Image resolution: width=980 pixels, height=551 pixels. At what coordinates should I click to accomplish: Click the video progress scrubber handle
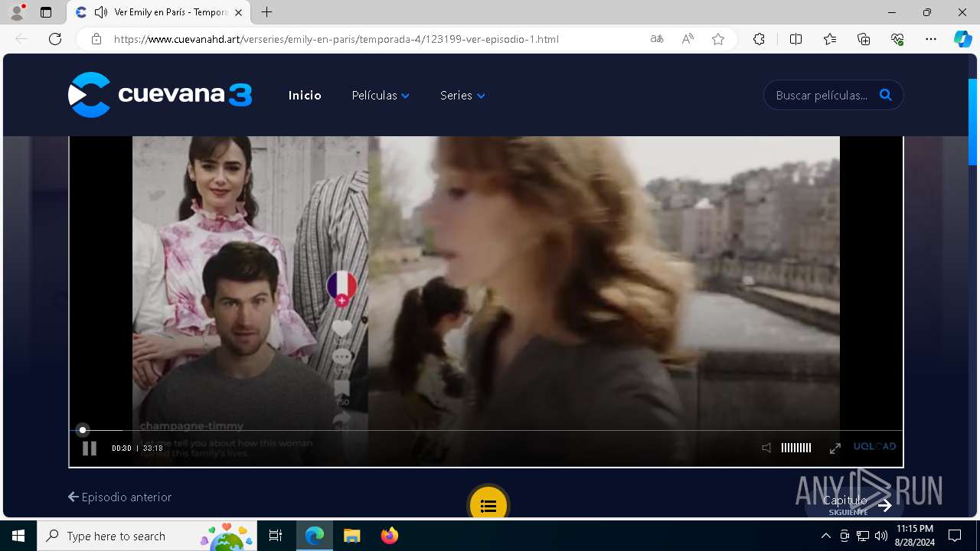83,430
